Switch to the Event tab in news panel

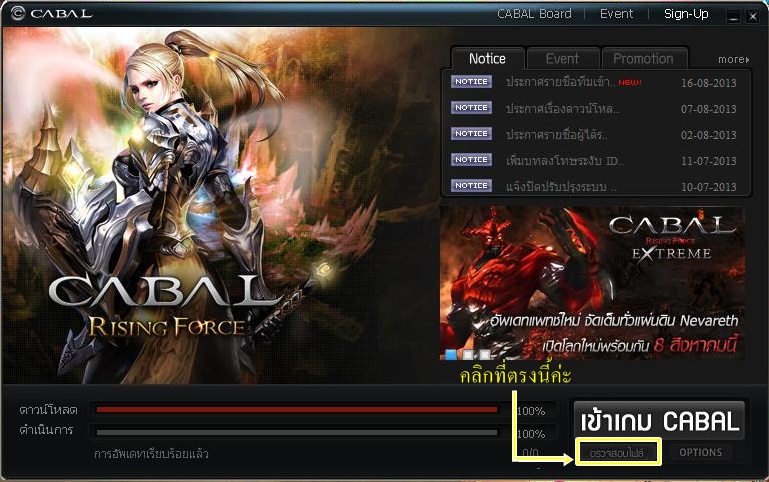click(563, 59)
